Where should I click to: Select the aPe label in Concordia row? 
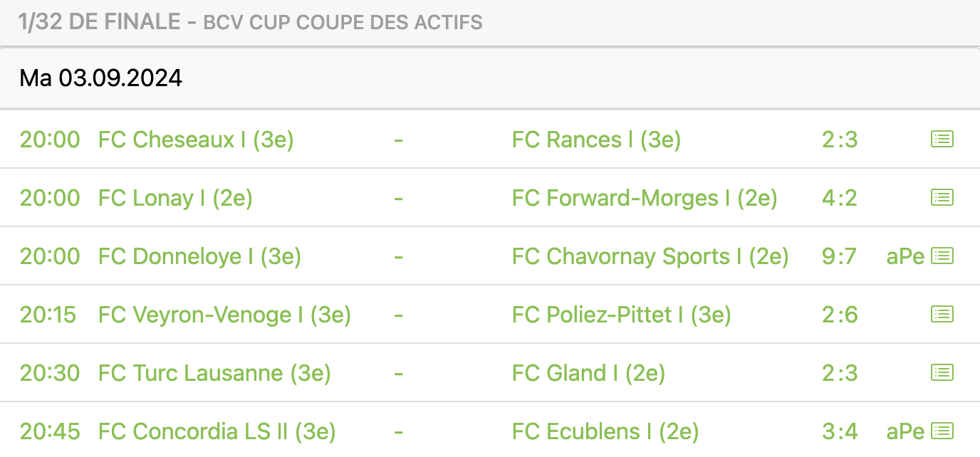click(x=905, y=432)
